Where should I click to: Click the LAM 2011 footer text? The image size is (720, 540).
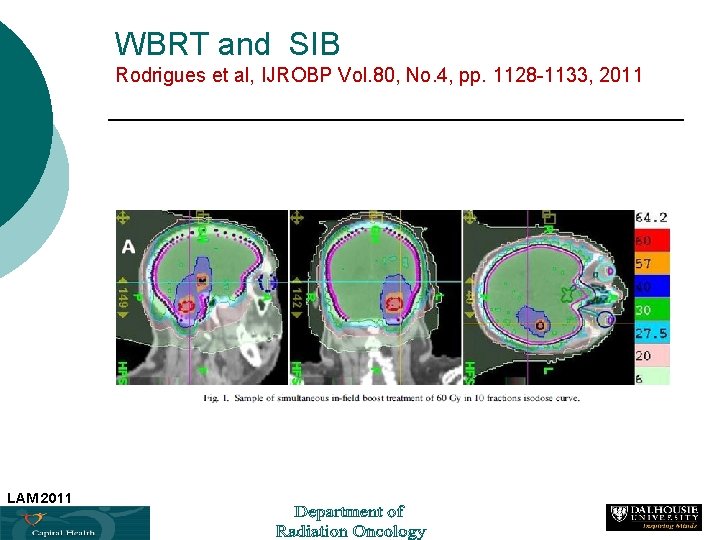[39, 498]
